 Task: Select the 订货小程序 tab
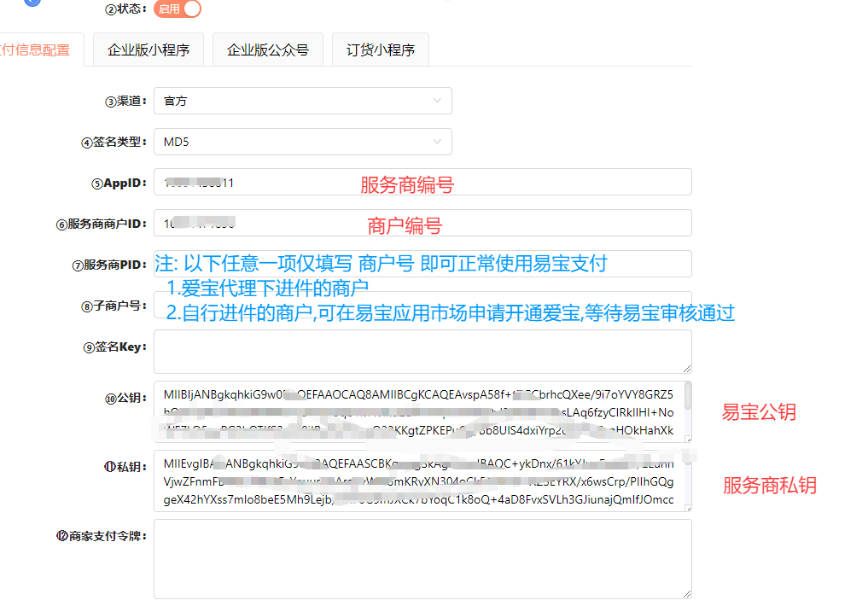[x=380, y=50]
